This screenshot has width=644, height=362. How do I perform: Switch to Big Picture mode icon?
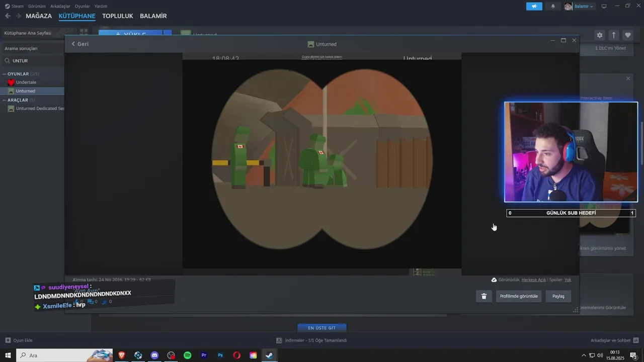coord(604,6)
